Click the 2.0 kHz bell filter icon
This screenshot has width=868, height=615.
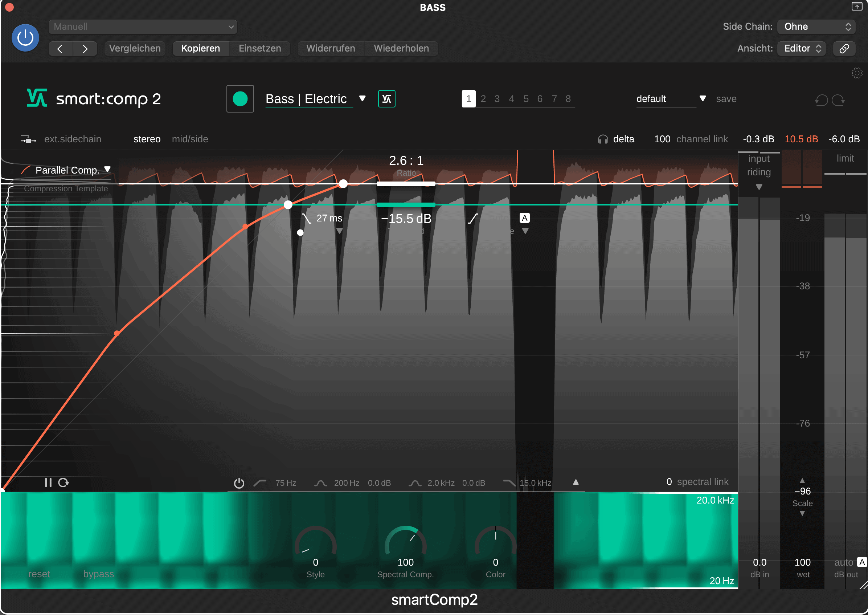pyautogui.click(x=415, y=483)
